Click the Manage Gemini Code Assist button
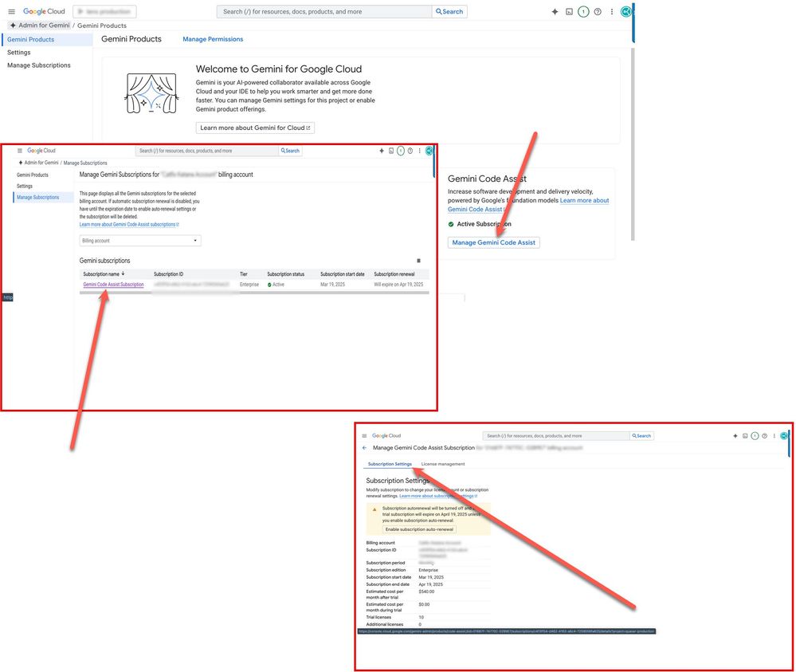This screenshot has height=672, width=796. pos(493,243)
